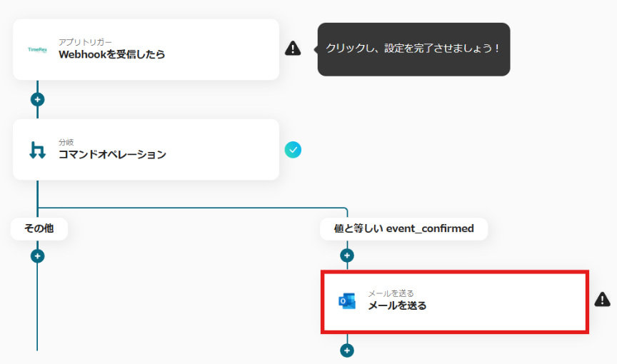617x364 pixels.
Task: Open the メールを送る action card
Action: coord(455,302)
